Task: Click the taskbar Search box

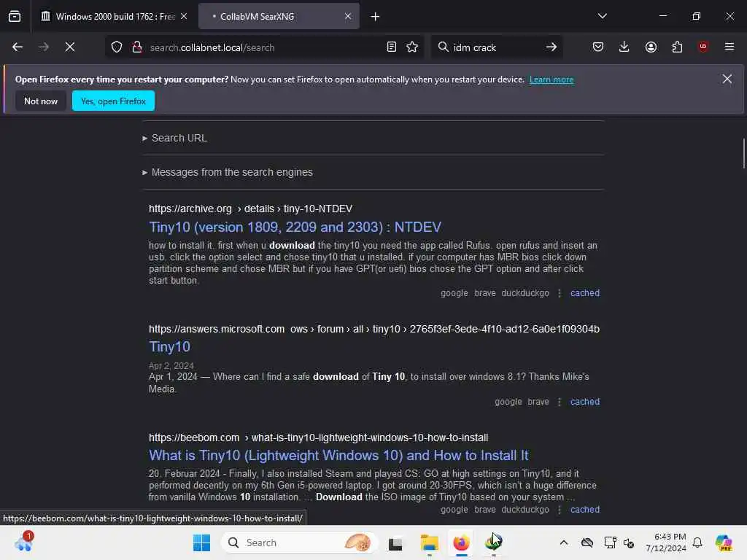Action: tap(300, 542)
